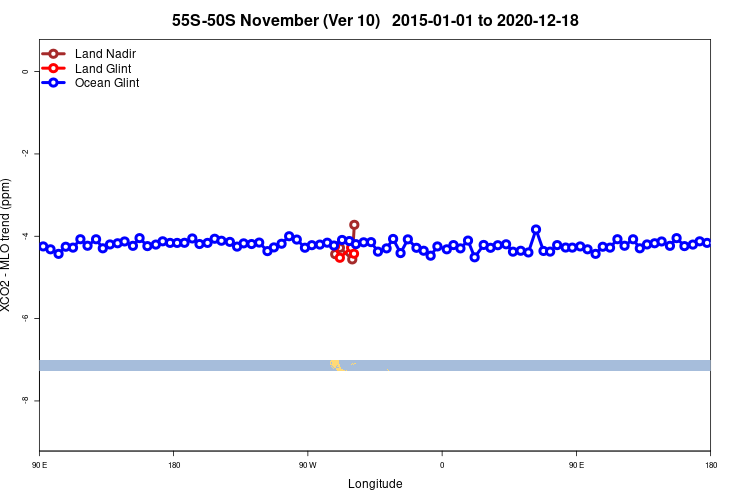Click the 180 tick label at axis center-left
The width and height of the screenshot is (750, 500).
tap(174, 465)
